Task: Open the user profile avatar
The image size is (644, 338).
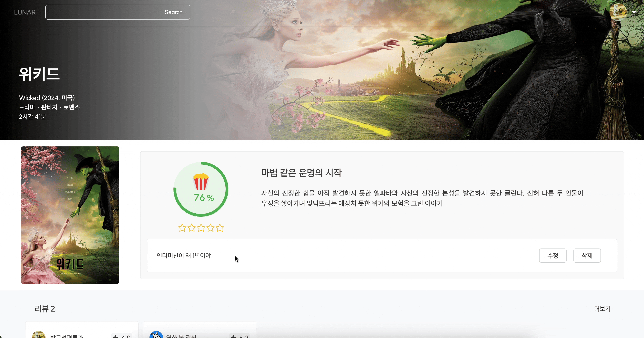Action: pyautogui.click(x=618, y=12)
